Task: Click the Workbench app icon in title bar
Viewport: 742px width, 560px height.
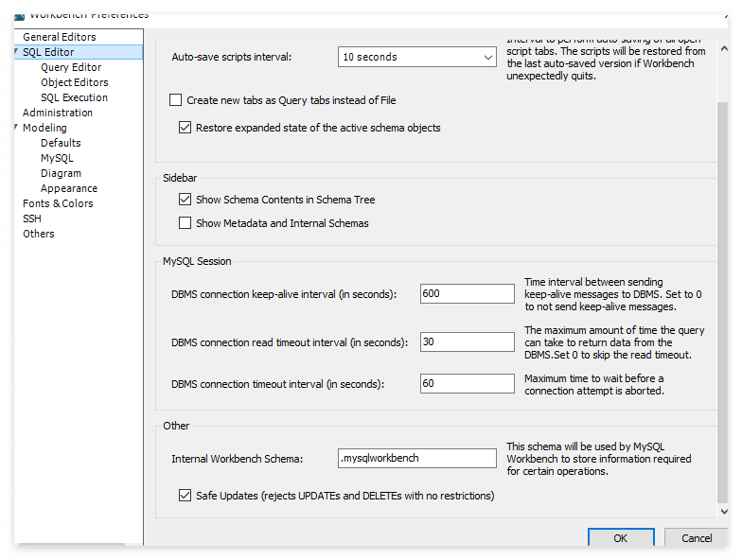Action: (19, 17)
